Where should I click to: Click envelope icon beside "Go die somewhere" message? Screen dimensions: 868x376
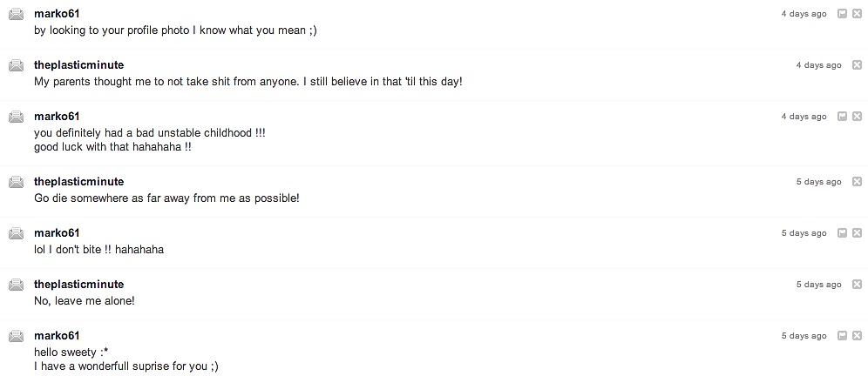coord(16,182)
